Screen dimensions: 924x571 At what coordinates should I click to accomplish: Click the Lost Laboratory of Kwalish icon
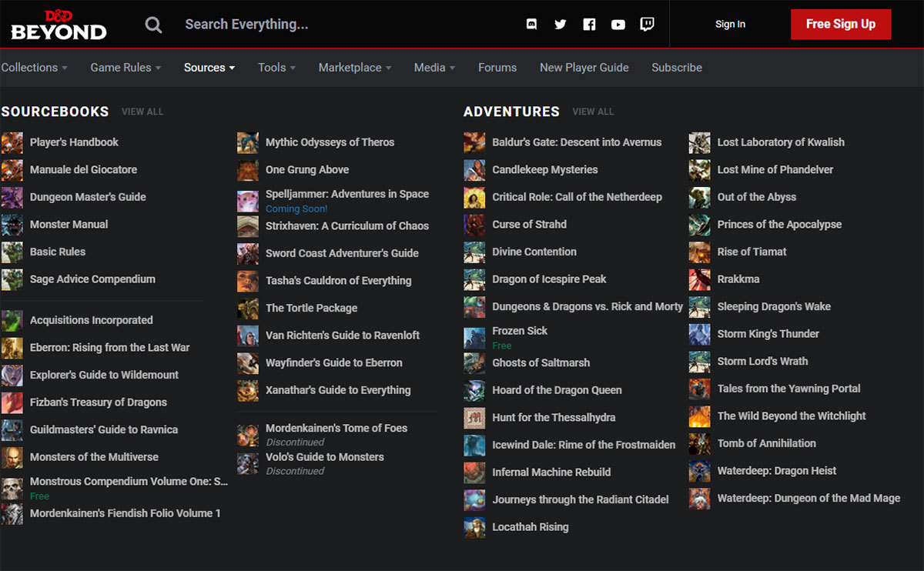(x=700, y=142)
